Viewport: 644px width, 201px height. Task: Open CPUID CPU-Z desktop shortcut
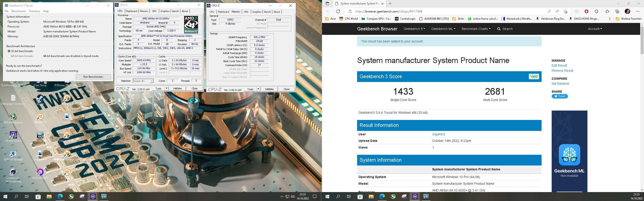pyautogui.click(x=13, y=137)
